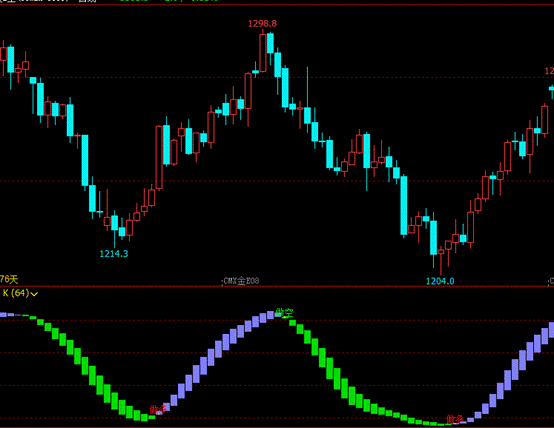554x428 pixels.
Task: Click the second red 做多 signal near 1204.0 low
Action: coord(454,420)
